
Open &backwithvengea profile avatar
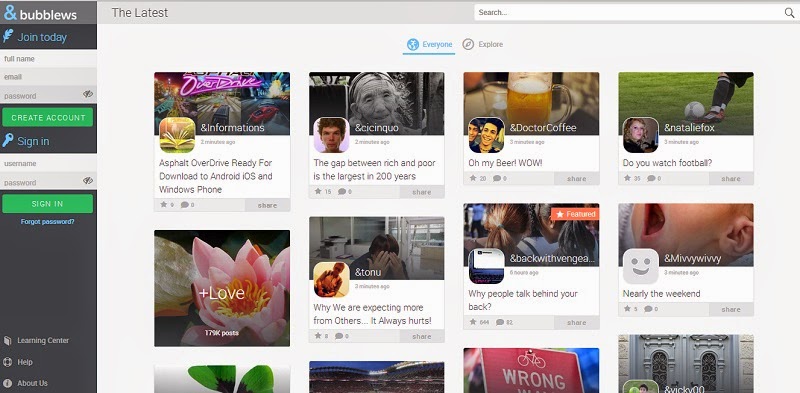(x=487, y=266)
